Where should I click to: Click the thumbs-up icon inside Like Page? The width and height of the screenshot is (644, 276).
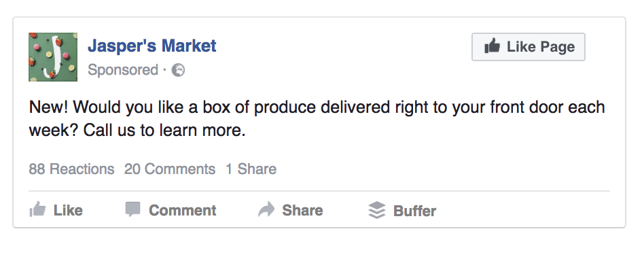[x=492, y=47]
